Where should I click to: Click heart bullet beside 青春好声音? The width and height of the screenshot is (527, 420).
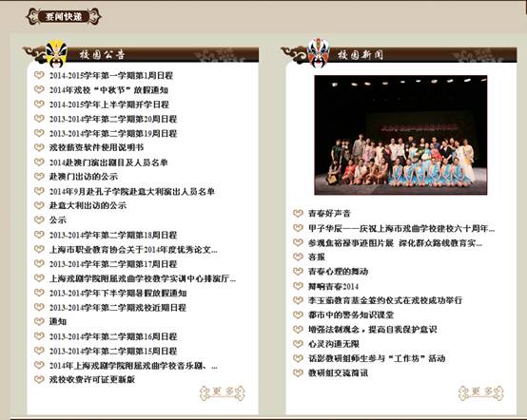298,213
